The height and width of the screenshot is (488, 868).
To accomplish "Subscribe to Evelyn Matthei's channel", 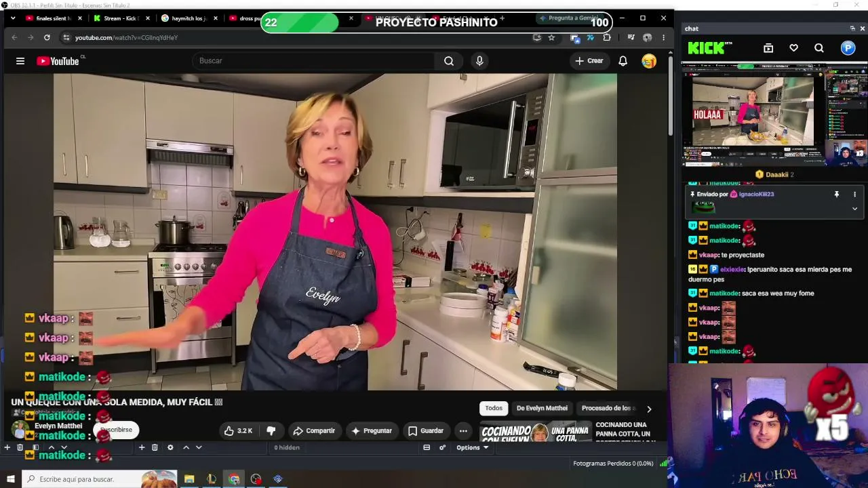I will click(116, 430).
